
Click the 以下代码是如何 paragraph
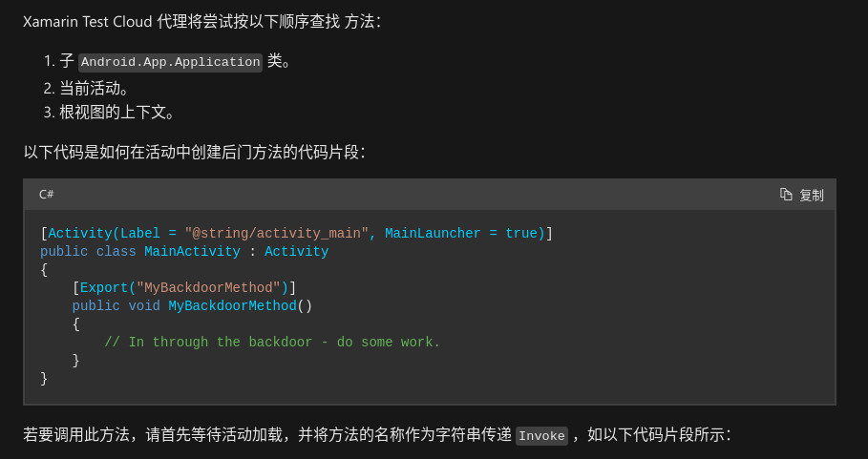click(194, 152)
